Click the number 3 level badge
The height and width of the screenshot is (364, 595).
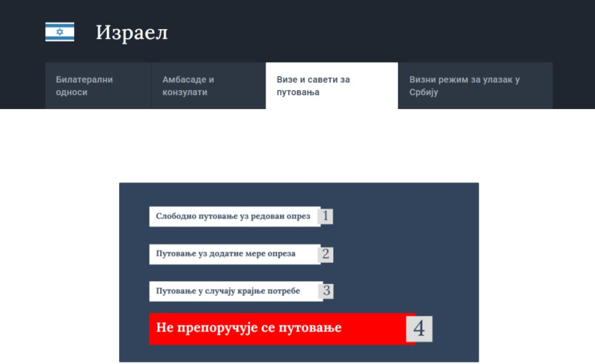[327, 291]
